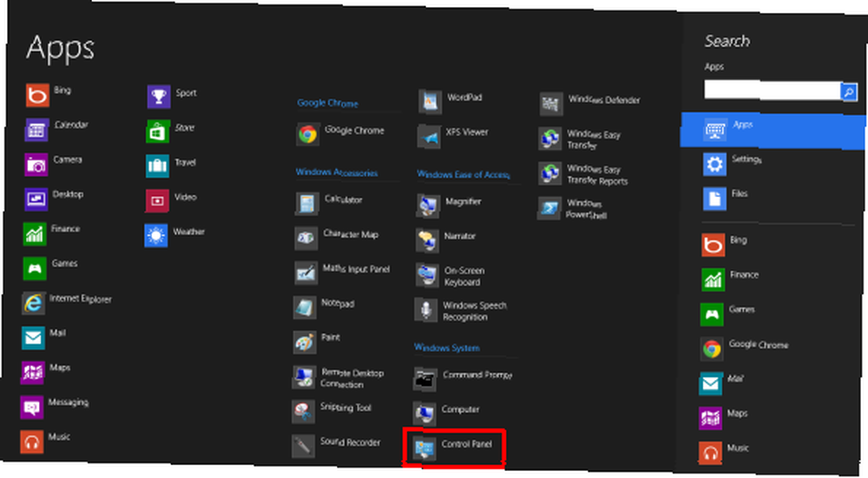The image size is (868, 478).
Task: Open Remote Desktop Connection
Action: (x=339, y=377)
